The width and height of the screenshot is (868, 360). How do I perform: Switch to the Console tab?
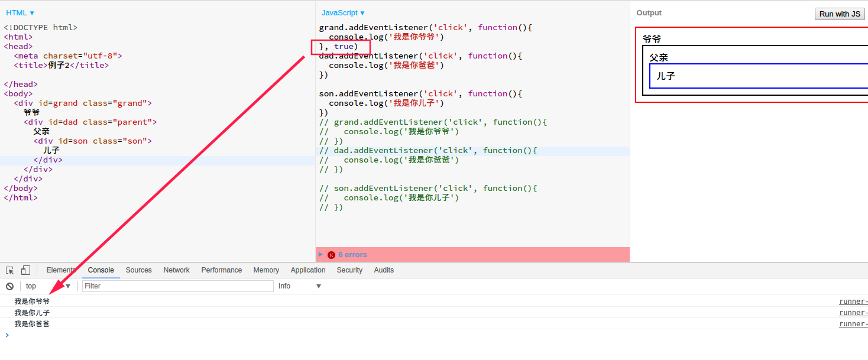(x=101, y=270)
